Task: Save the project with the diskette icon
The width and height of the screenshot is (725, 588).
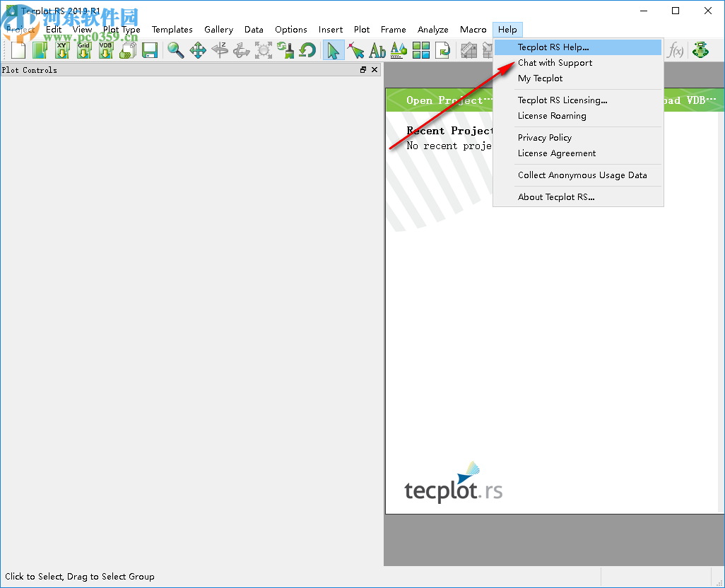Action: [x=149, y=49]
